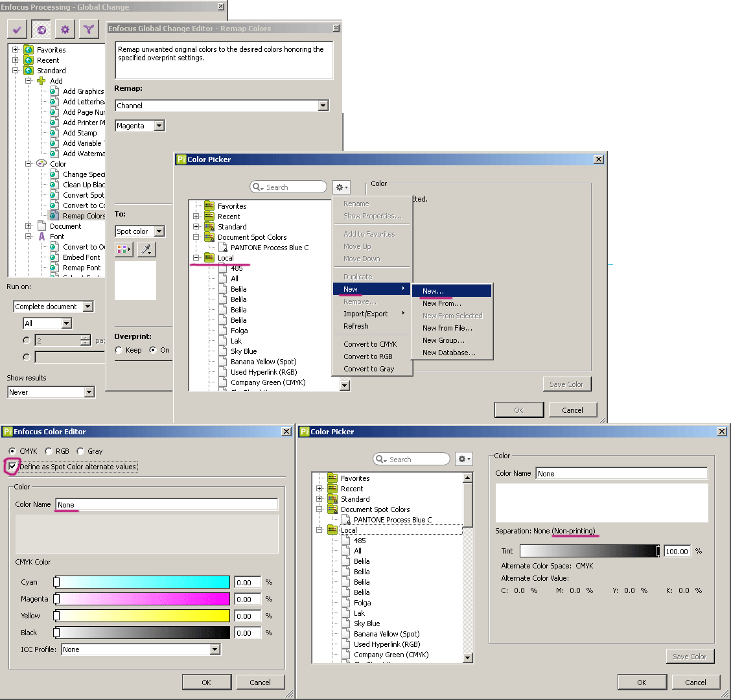Image resolution: width=731 pixels, height=700 pixels.
Task: Open gear options menu in upper Color Picker
Action: (342, 187)
